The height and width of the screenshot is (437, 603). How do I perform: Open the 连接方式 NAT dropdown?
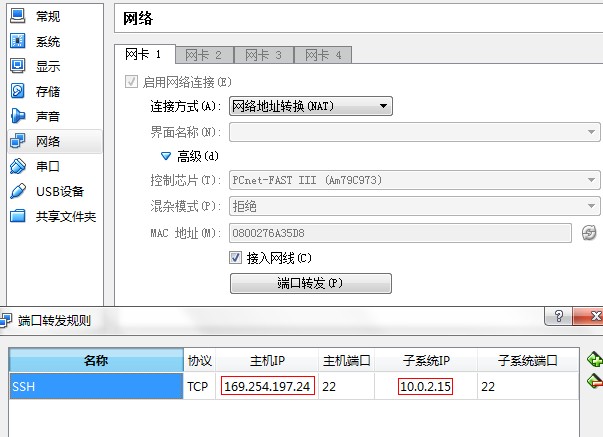tap(310, 106)
